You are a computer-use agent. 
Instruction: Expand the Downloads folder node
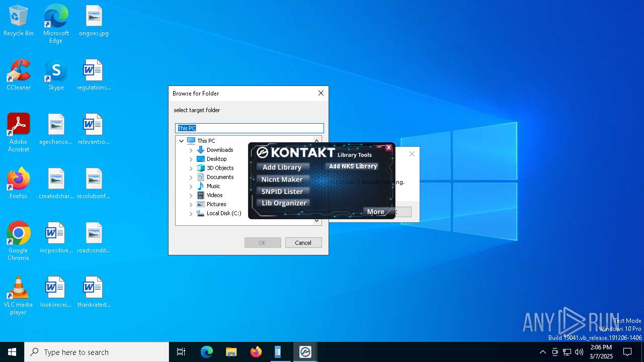pyautogui.click(x=191, y=150)
